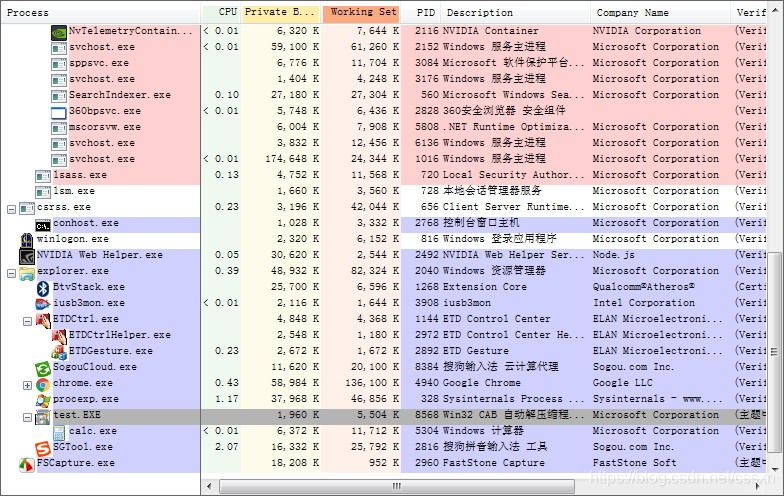The width and height of the screenshot is (784, 496).
Task: Click the vertical scrollbar down arrow
Action: click(774, 470)
